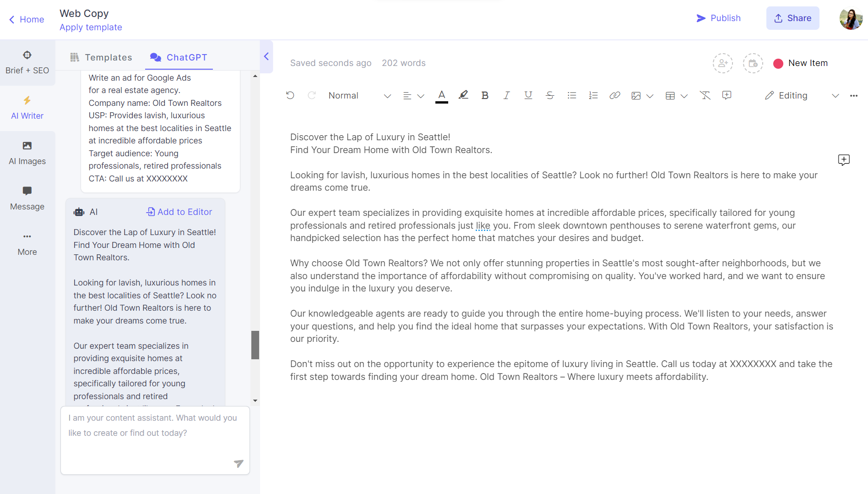Click the underlined word 'like' in document
868x494 pixels.
483,225
